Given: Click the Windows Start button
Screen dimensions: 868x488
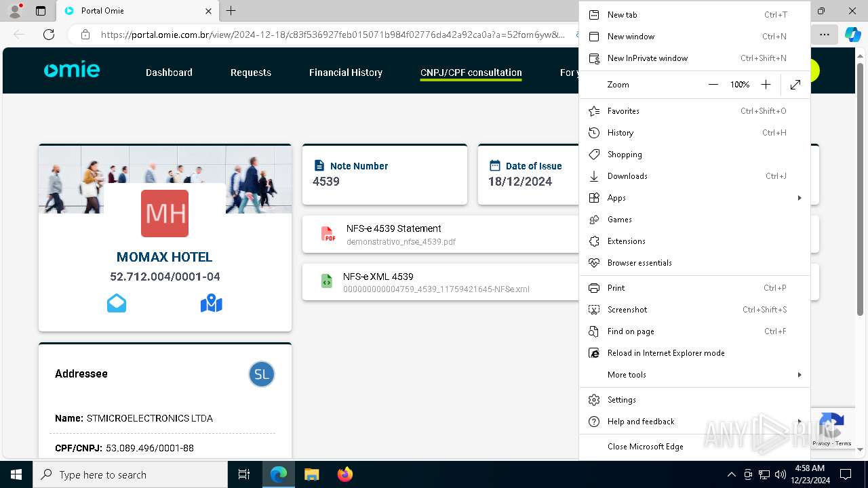Looking at the screenshot, I should 16,474.
